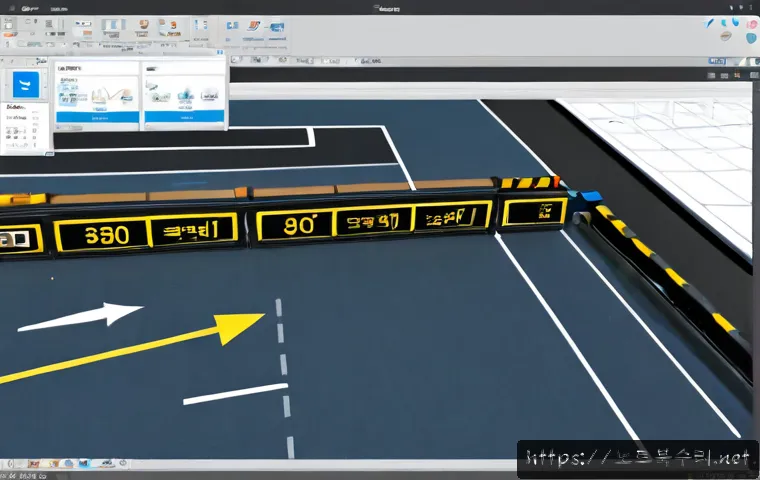Select the blue feather pen icon in the top-right toolbar
This screenshot has width=760, height=480.
click(x=710, y=23)
